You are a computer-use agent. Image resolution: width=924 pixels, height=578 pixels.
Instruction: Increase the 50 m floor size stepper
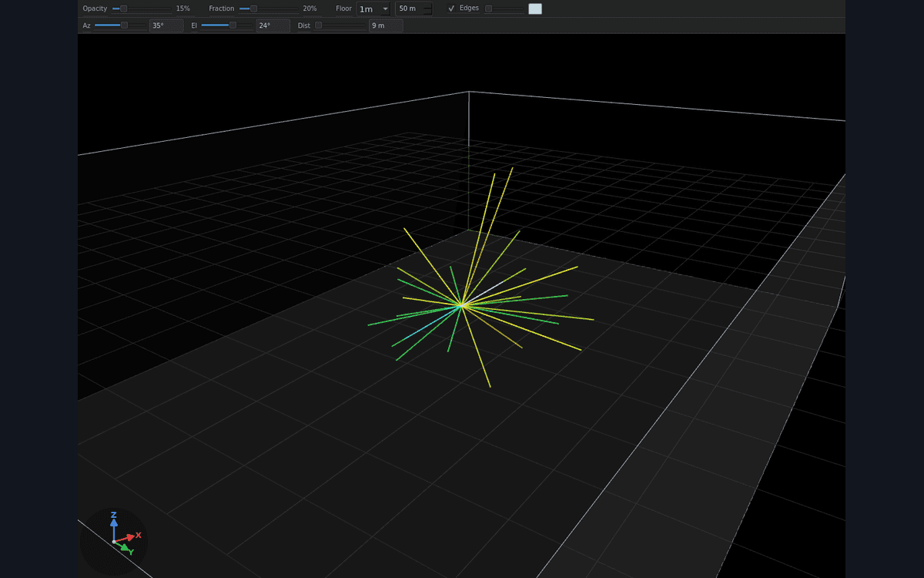[428, 6]
